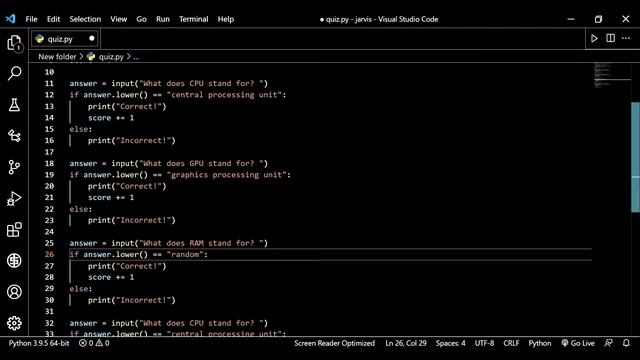
Task: Open the Testing flask icon view
Action: [x=14, y=105]
